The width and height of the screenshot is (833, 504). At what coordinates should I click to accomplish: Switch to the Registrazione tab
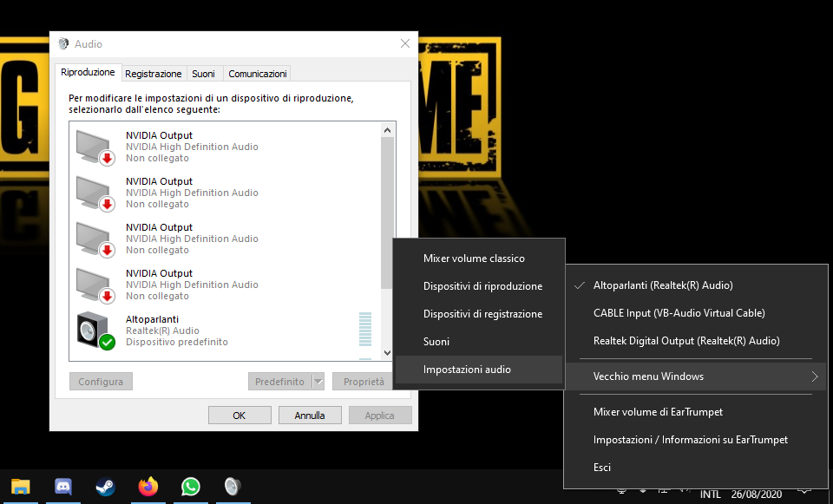tap(154, 74)
